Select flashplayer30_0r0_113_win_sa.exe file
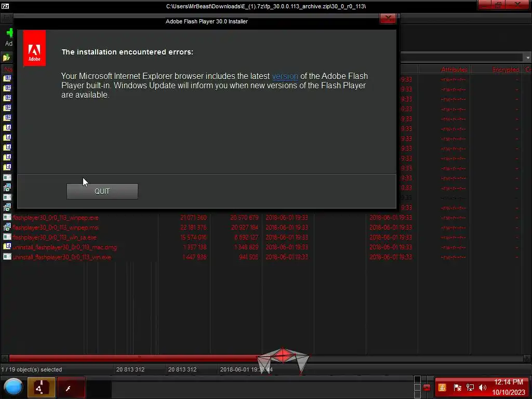 54,237
